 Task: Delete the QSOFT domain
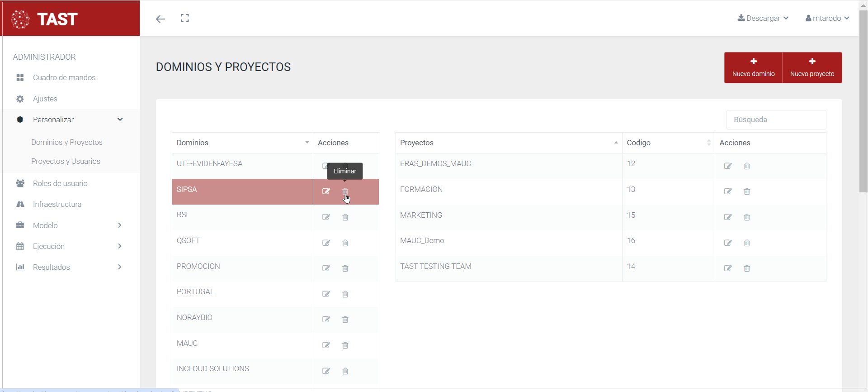(x=345, y=243)
